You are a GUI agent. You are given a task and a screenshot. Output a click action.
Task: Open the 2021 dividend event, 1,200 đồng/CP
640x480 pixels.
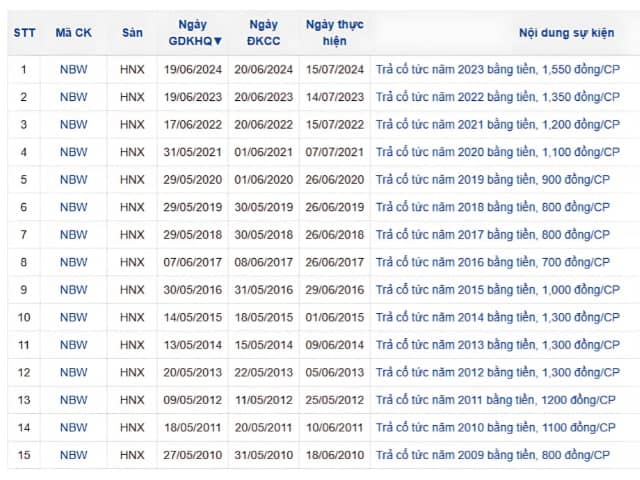pos(498,124)
